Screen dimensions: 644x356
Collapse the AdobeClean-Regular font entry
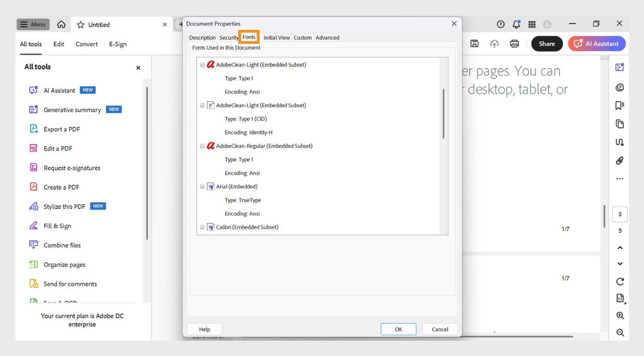202,145
